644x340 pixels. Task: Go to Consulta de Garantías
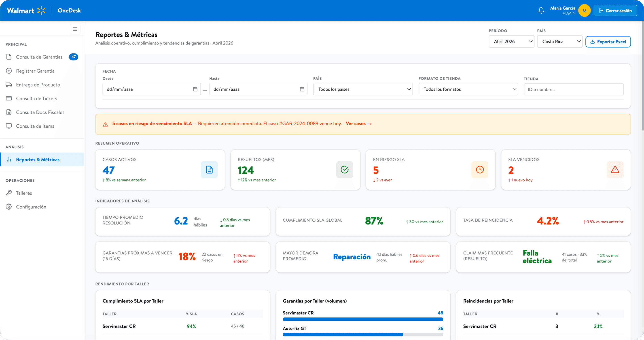pyautogui.click(x=42, y=57)
